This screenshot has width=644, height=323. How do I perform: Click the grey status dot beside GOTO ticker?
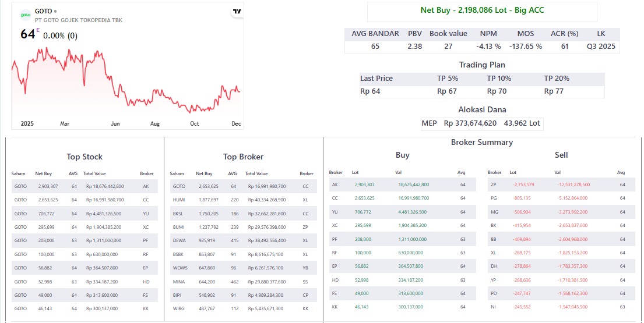pyautogui.click(x=55, y=11)
